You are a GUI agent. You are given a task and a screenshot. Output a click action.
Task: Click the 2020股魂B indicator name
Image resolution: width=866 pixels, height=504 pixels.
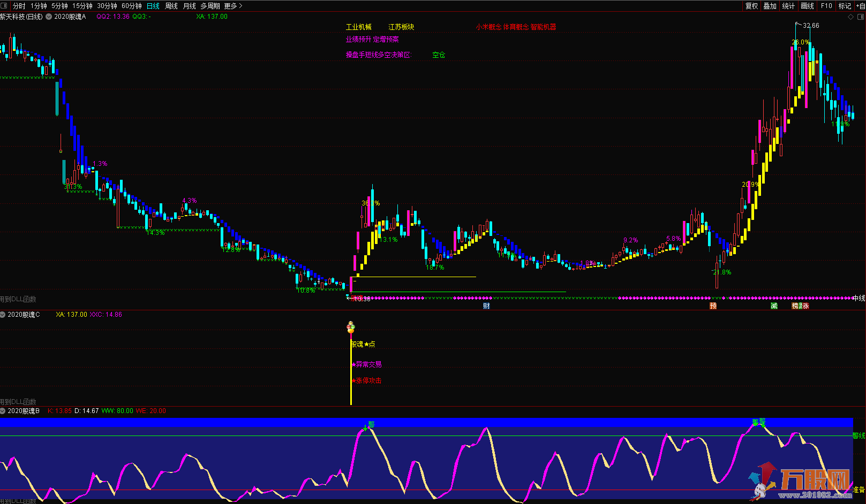point(24,411)
